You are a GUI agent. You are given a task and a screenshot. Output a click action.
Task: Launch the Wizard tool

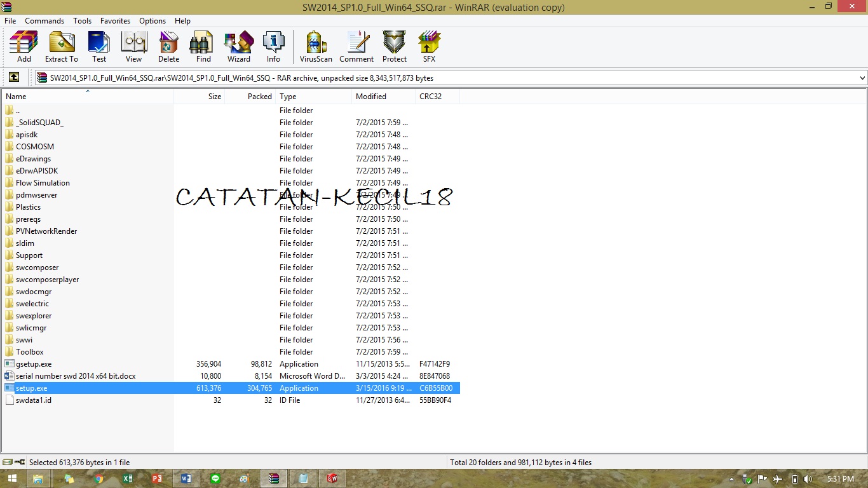(239, 47)
